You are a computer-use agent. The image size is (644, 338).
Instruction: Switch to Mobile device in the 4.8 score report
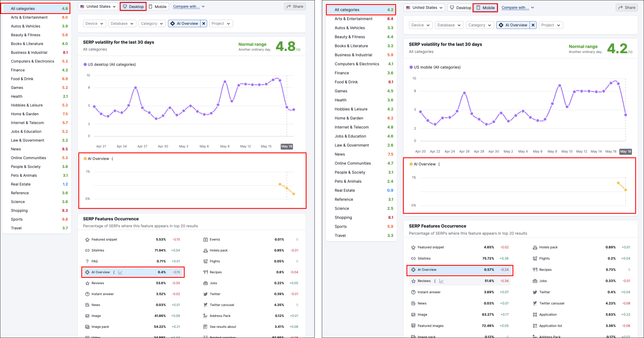tap(158, 7)
